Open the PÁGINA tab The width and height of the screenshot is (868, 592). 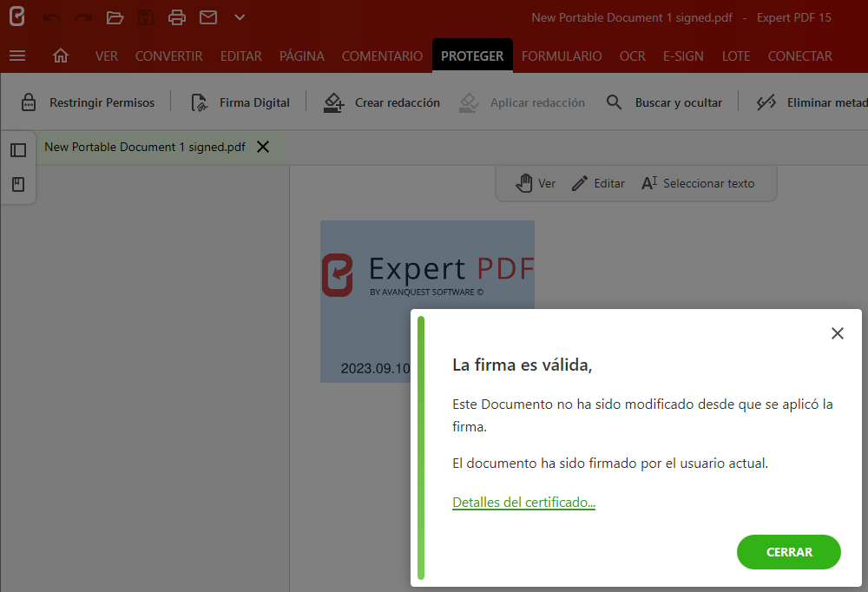click(x=302, y=56)
